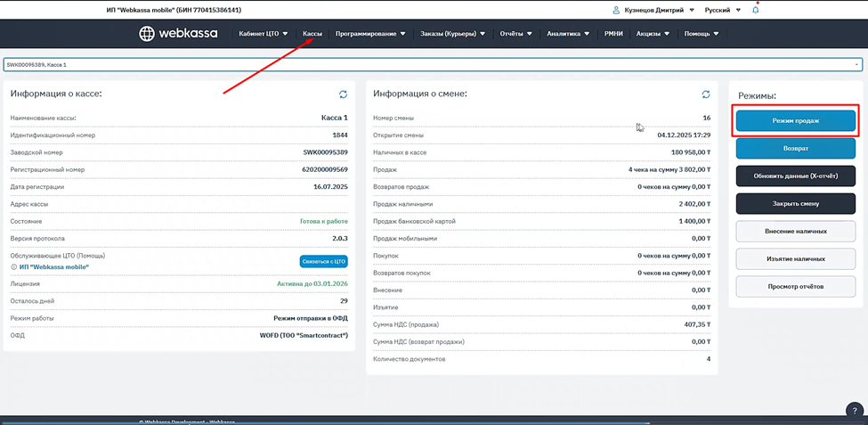Click the cash sales amount 2 402,00 ₸
Image resolution: width=868 pixels, height=425 pixels.
[x=694, y=204]
